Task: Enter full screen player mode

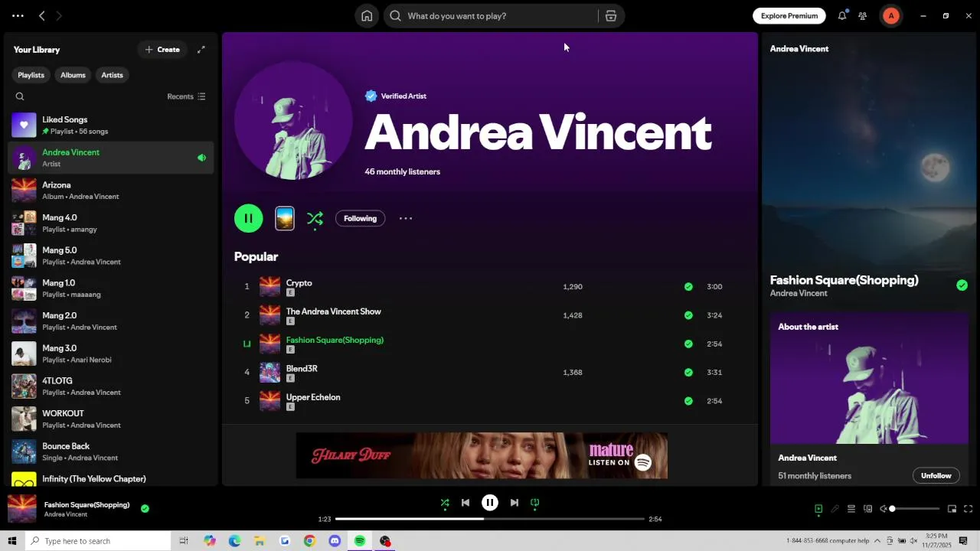Action: tap(969, 509)
